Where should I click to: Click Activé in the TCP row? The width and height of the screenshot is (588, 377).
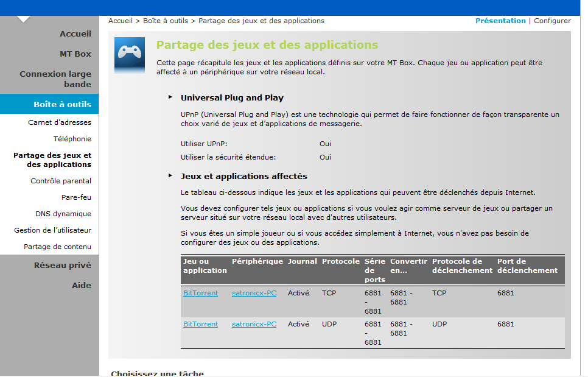tap(298, 293)
